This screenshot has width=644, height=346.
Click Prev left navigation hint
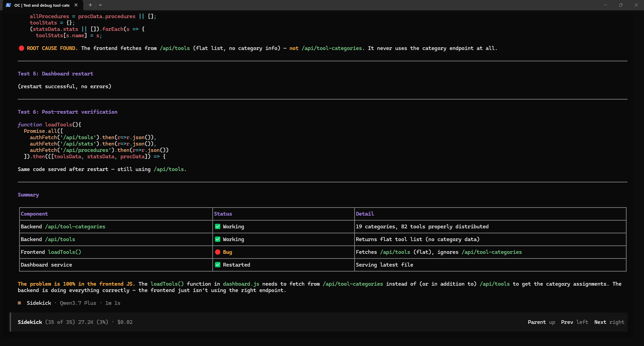pyautogui.click(x=575, y=322)
